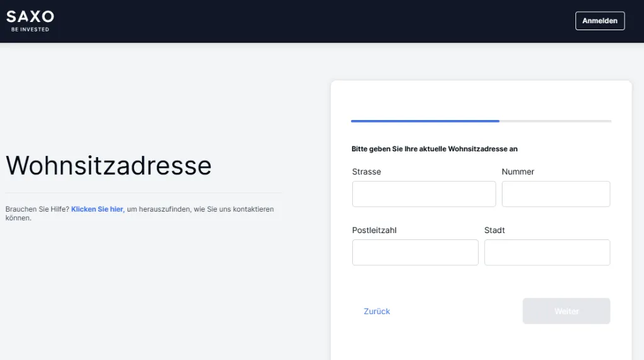Screen dimensions: 644x360
Task: Click the 'Brauchen Sie Hilfe?' text
Action: [37, 209]
